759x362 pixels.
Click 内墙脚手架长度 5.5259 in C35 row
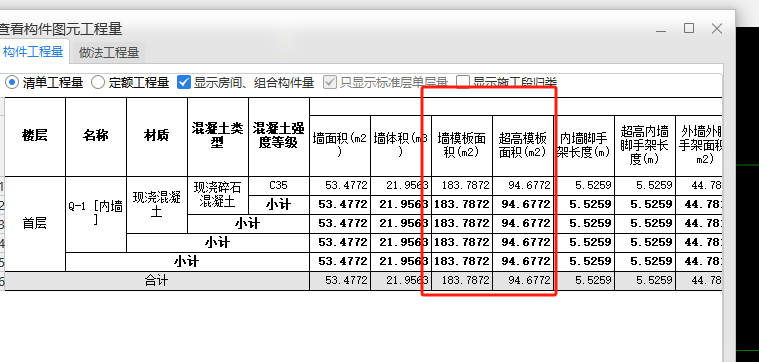584,185
